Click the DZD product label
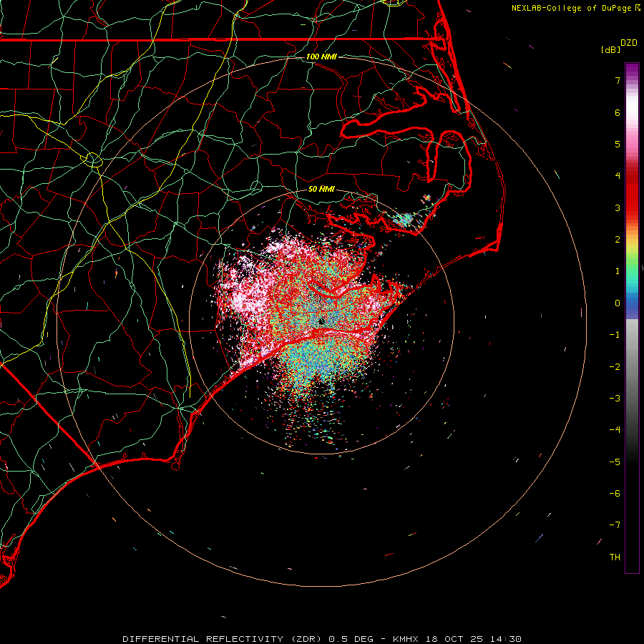Screen dimensions: 644x644 pos(629,43)
